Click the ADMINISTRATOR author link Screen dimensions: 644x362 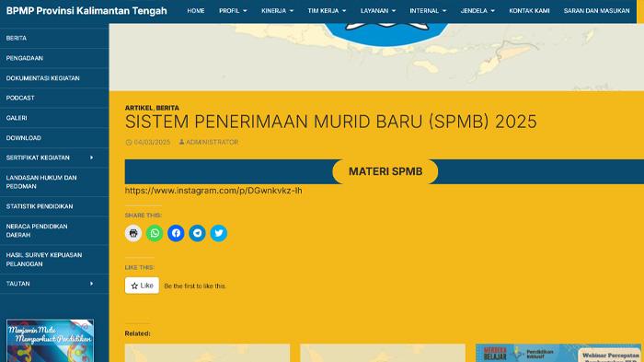212,142
